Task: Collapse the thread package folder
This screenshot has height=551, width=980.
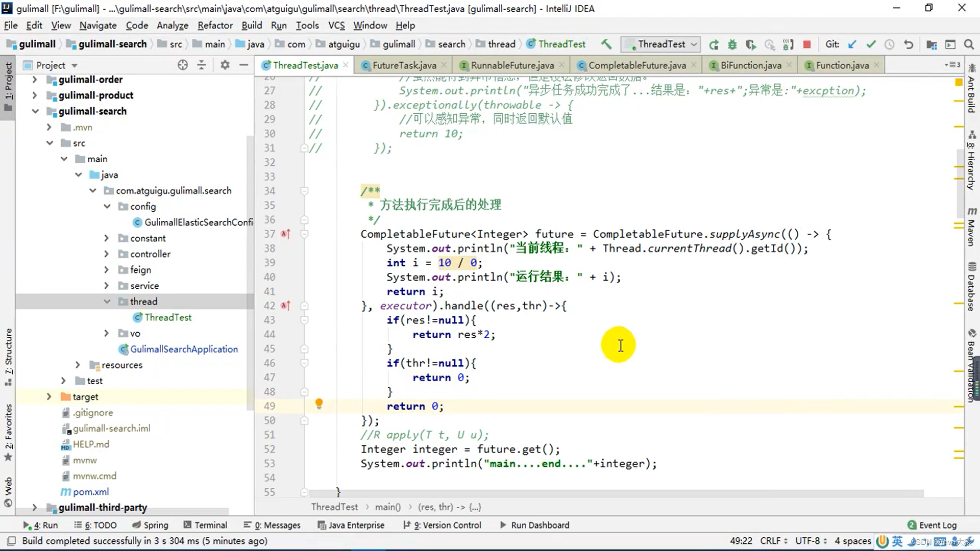Action: pyautogui.click(x=107, y=302)
